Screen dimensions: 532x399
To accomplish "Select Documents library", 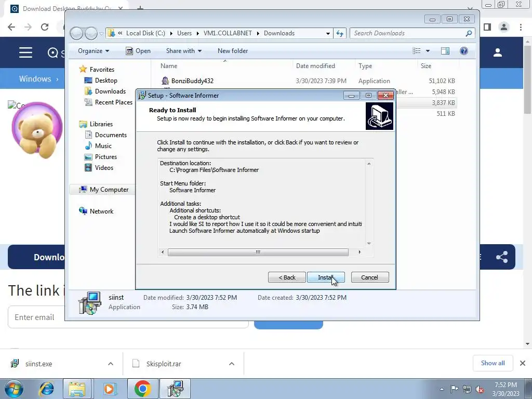I will pos(111,135).
